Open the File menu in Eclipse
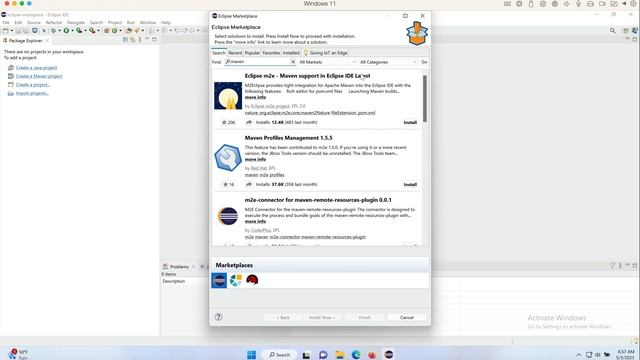640x360 pixels. 6,22
